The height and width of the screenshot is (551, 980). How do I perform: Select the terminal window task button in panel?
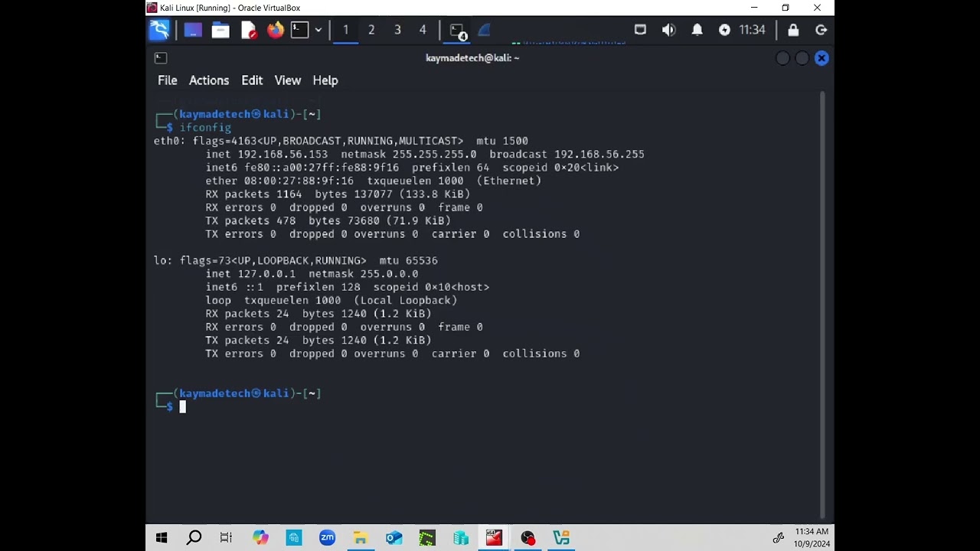click(x=458, y=31)
